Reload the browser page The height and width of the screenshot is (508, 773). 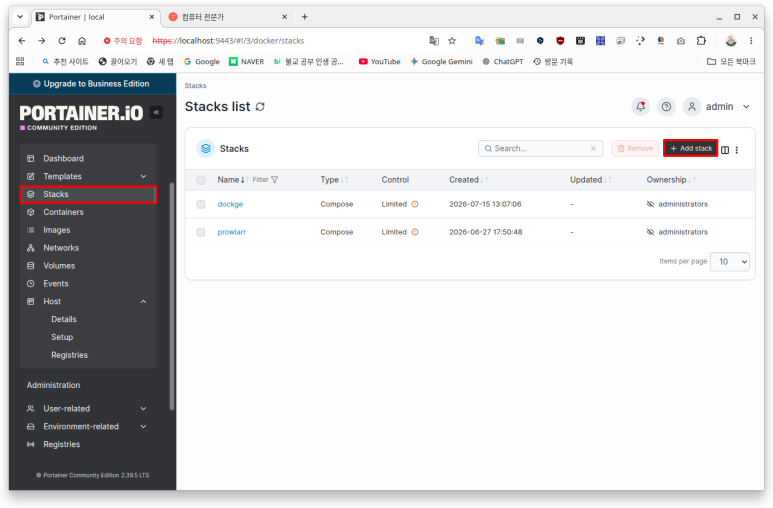point(62,41)
